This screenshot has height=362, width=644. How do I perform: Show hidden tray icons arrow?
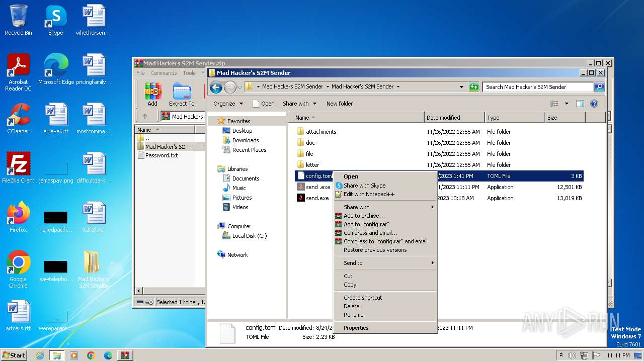561,355
